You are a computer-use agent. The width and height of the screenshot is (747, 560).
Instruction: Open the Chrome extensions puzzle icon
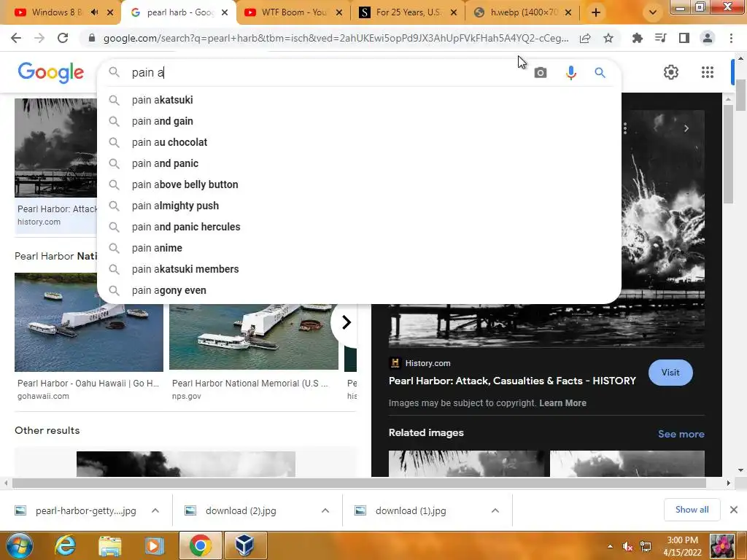click(x=638, y=38)
